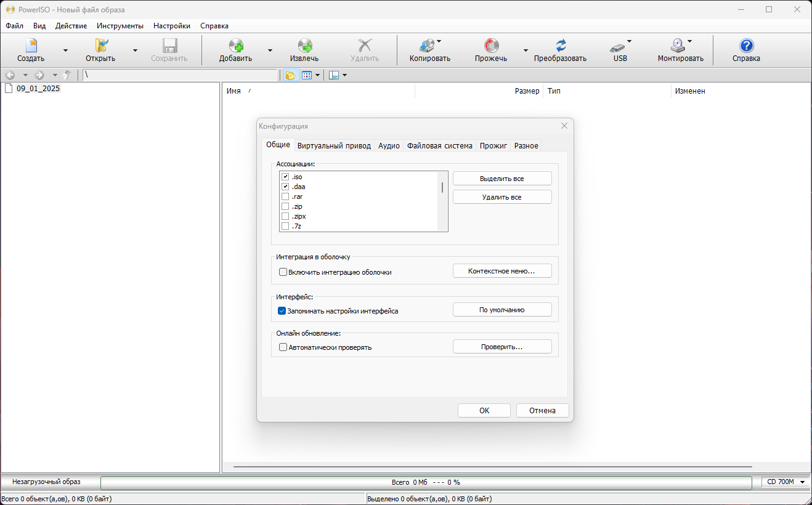Click the Размер column header
The width and height of the screenshot is (812, 505).
(479, 91)
